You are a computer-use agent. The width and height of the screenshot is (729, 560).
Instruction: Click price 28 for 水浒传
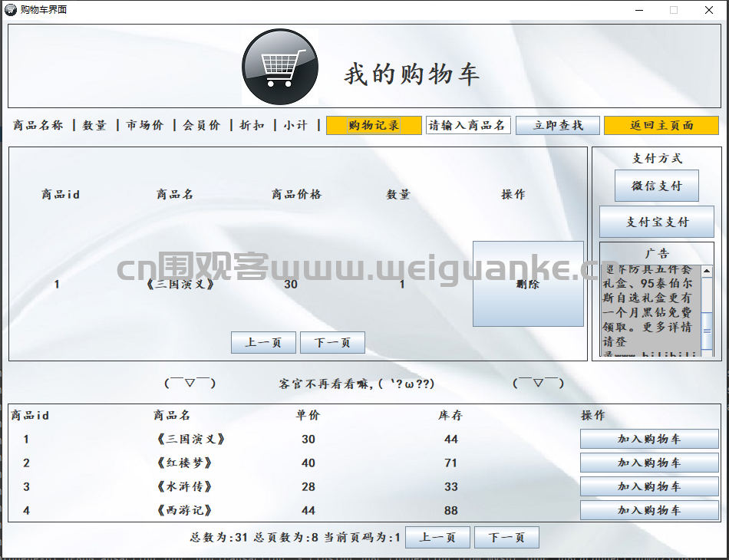point(308,486)
